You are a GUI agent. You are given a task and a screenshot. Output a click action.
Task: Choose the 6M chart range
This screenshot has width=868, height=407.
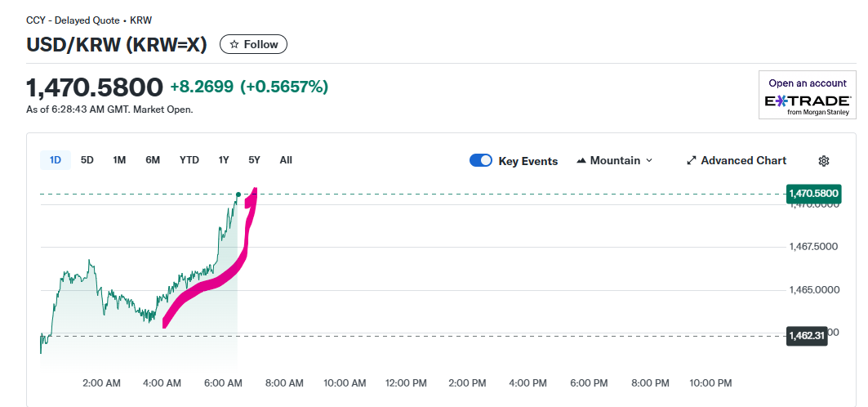point(153,160)
